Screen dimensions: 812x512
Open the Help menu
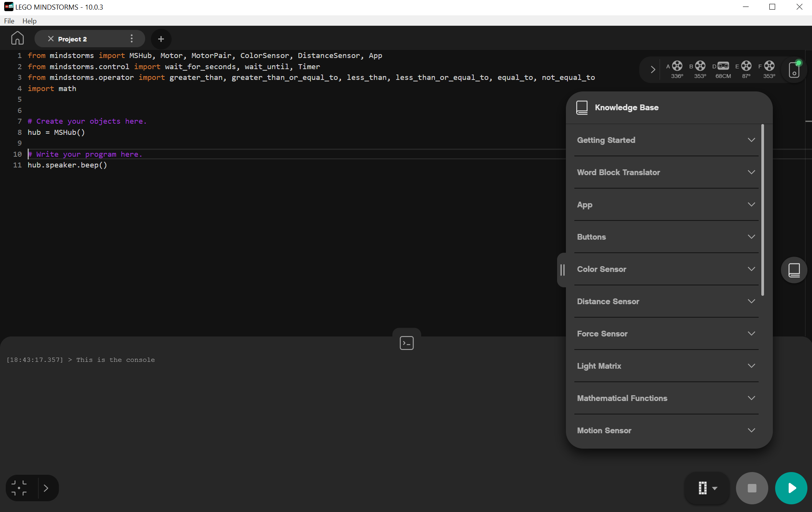[x=29, y=21]
